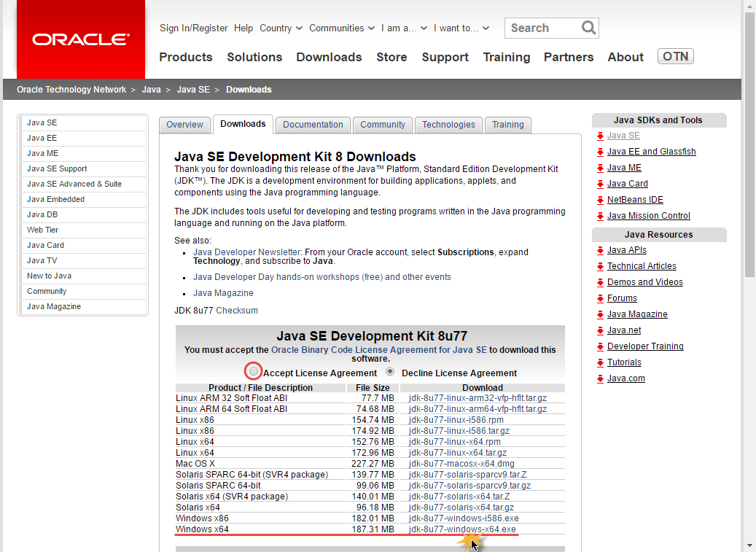The height and width of the screenshot is (552, 756).
Task: Click the red arrow icon beside Demos and Videos
Action: (600, 282)
